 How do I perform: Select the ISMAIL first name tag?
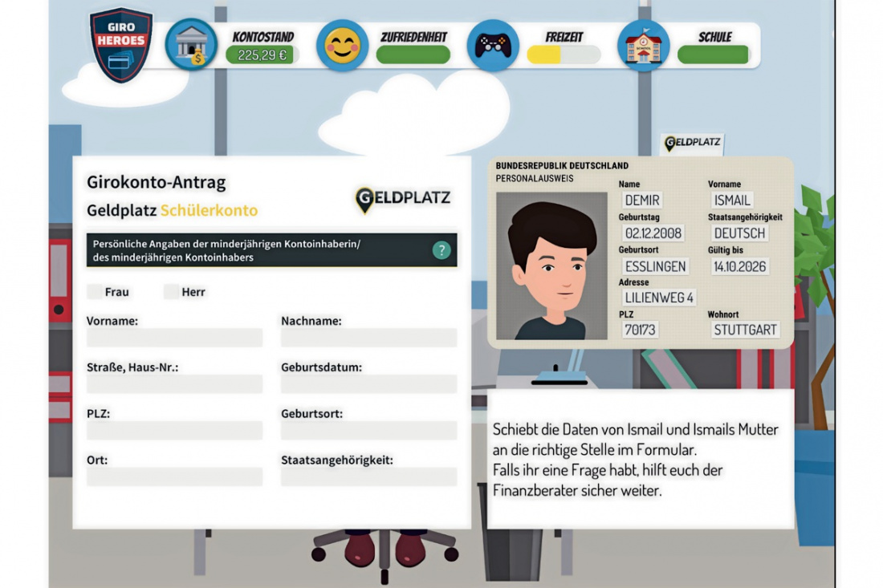731,201
